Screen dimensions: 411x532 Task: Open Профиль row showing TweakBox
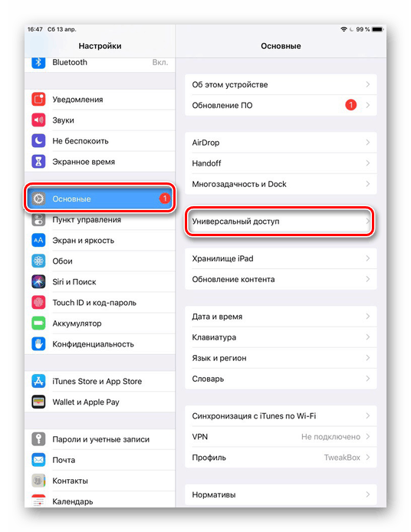point(281,458)
